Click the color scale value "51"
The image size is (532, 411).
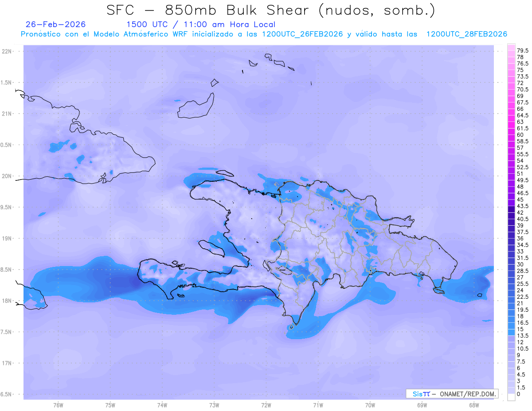[520, 174]
